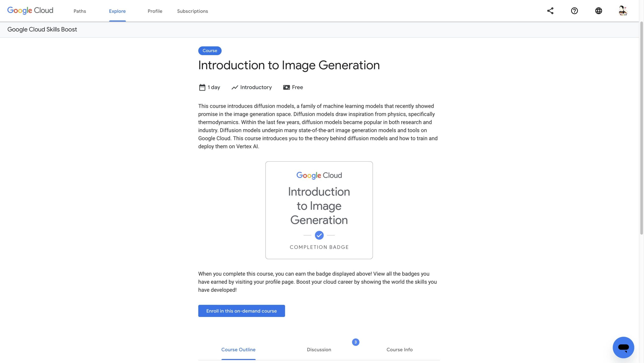Open the help question mark icon
The height and width of the screenshot is (363, 644).
click(x=574, y=11)
